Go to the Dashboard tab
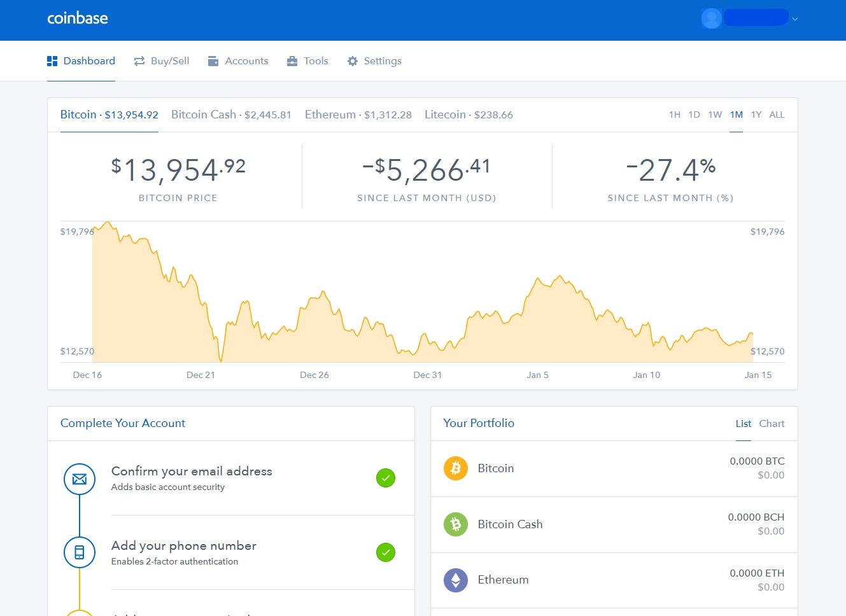846x616 pixels. tap(81, 61)
